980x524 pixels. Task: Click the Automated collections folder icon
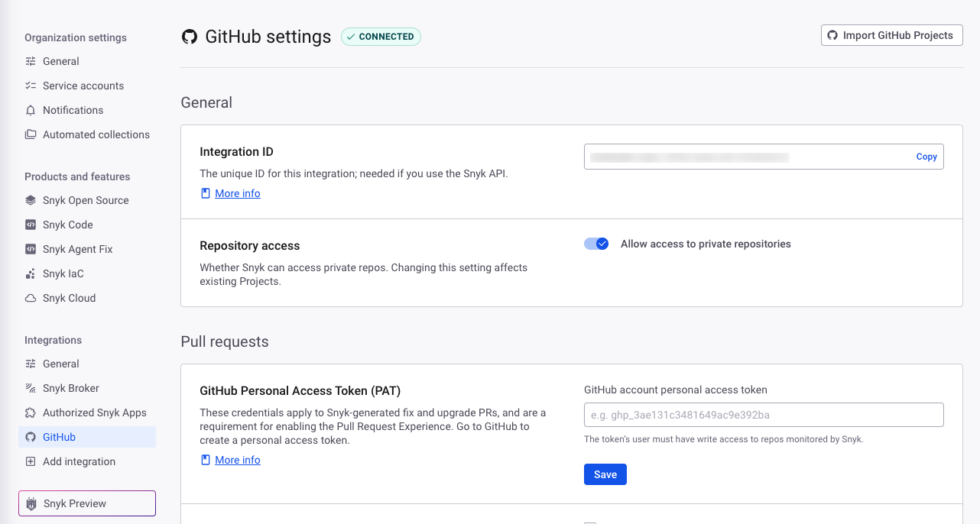click(x=31, y=134)
